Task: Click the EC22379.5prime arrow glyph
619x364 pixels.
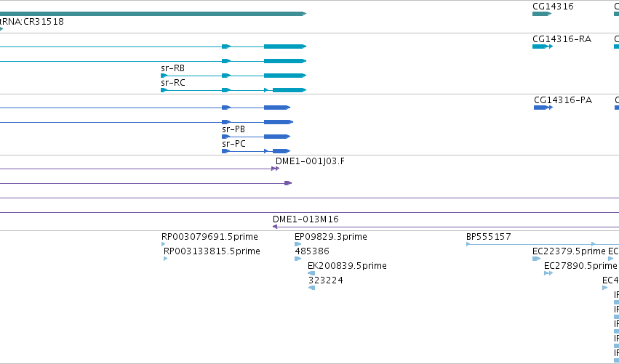Action: coord(536,259)
